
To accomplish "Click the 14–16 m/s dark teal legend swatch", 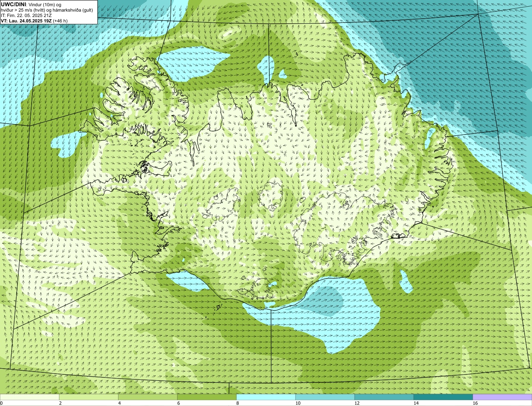I will point(443,397).
